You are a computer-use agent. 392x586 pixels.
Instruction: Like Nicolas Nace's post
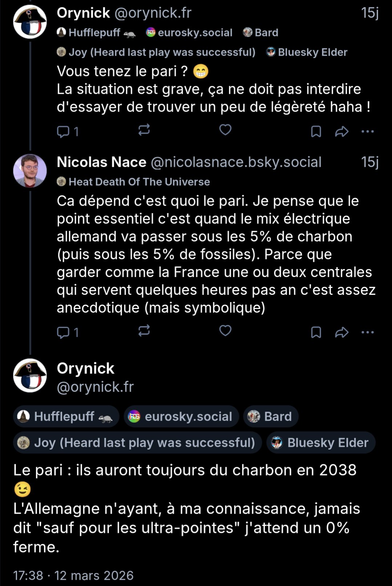pyautogui.click(x=225, y=330)
